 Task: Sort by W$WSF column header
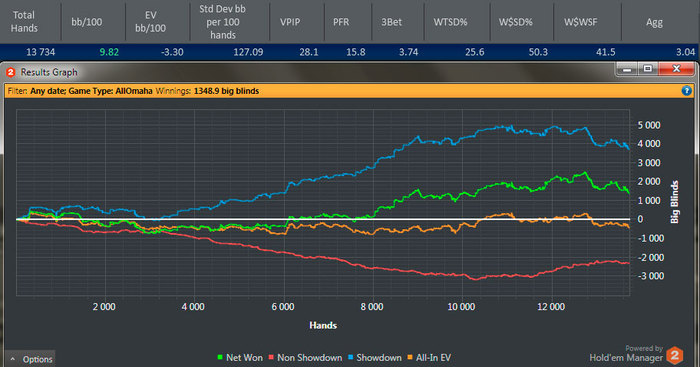tap(580, 22)
